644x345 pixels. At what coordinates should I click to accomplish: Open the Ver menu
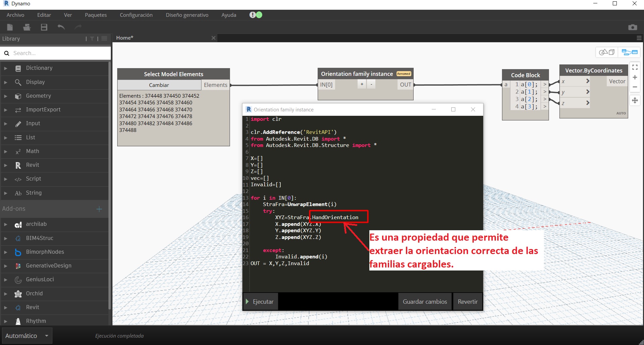(68, 15)
